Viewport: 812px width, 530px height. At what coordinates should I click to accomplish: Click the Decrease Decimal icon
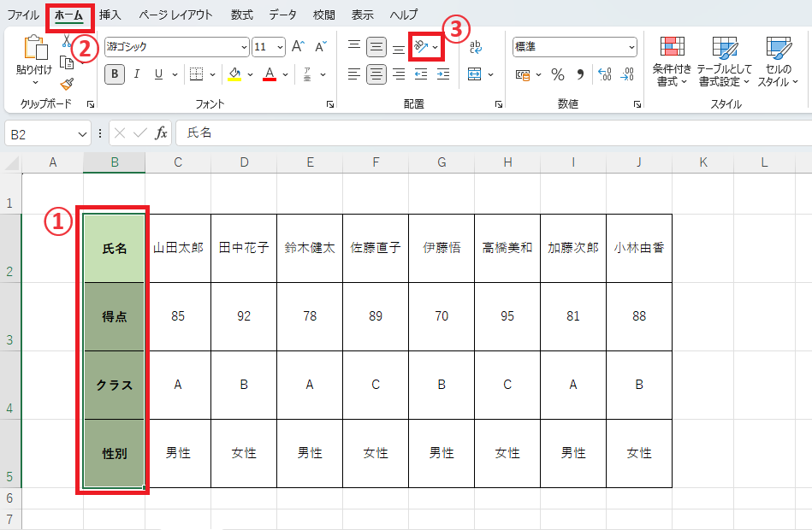click(x=627, y=74)
